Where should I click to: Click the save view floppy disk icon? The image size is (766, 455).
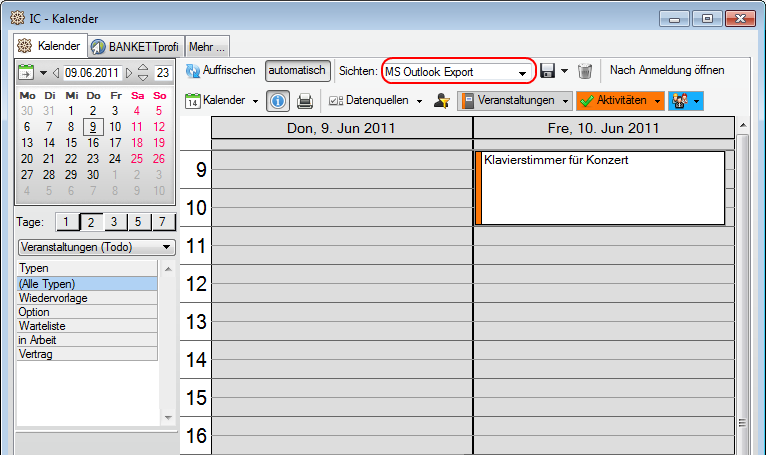[548, 71]
